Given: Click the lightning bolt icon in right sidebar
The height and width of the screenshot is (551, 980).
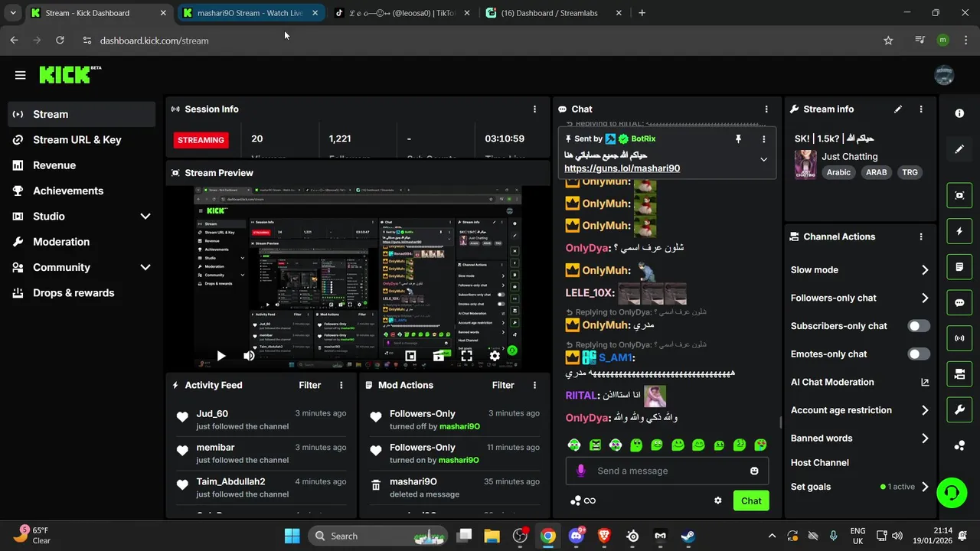Looking at the screenshot, I should (x=959, y=231).
